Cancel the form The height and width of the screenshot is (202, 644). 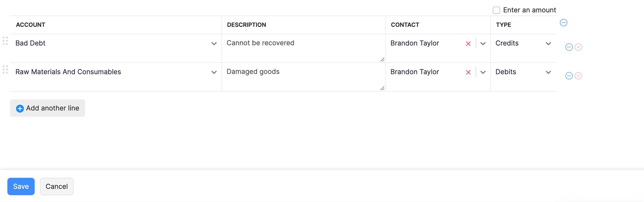[57, 186]
